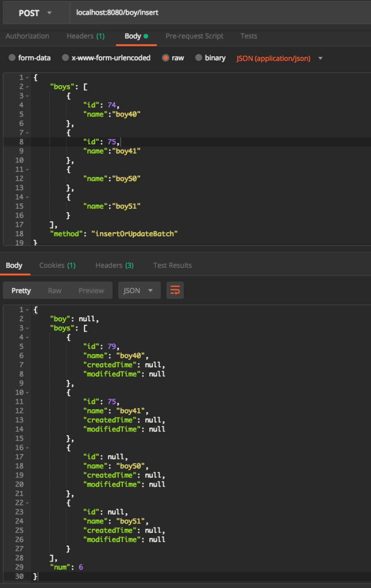
Task: Open the request Headers (1) tab
Action: click(86, 36)
